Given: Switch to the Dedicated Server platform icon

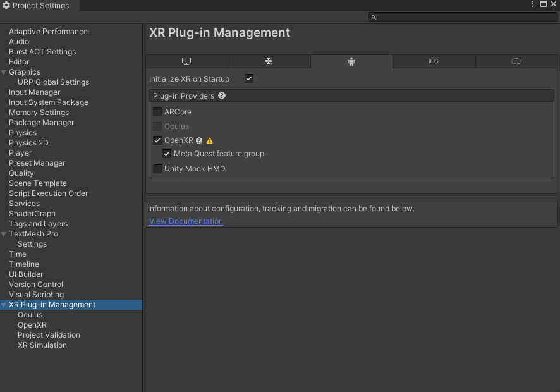Looking at the screenshot, I should pyautogui.click(x=269, y=61).
